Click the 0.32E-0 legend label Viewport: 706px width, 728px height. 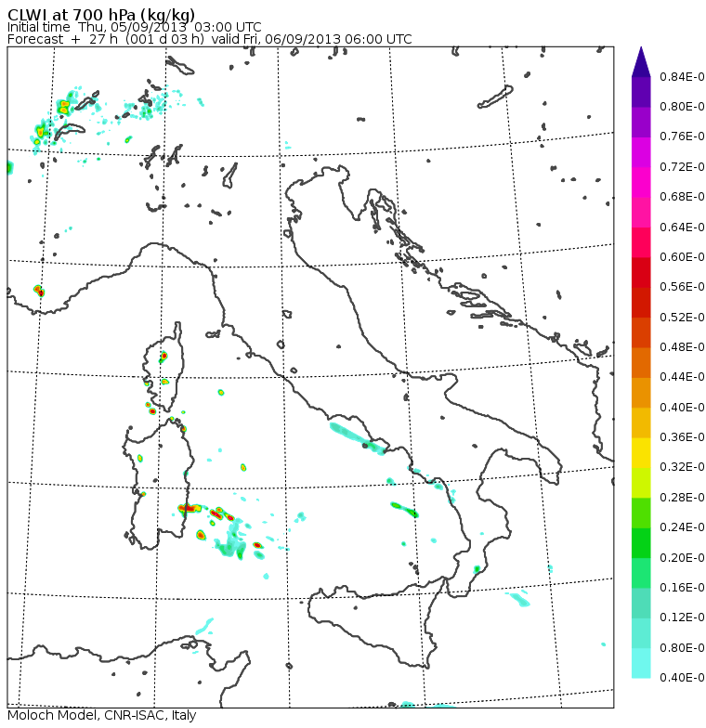pyautogui.click(x=682, y=467)
